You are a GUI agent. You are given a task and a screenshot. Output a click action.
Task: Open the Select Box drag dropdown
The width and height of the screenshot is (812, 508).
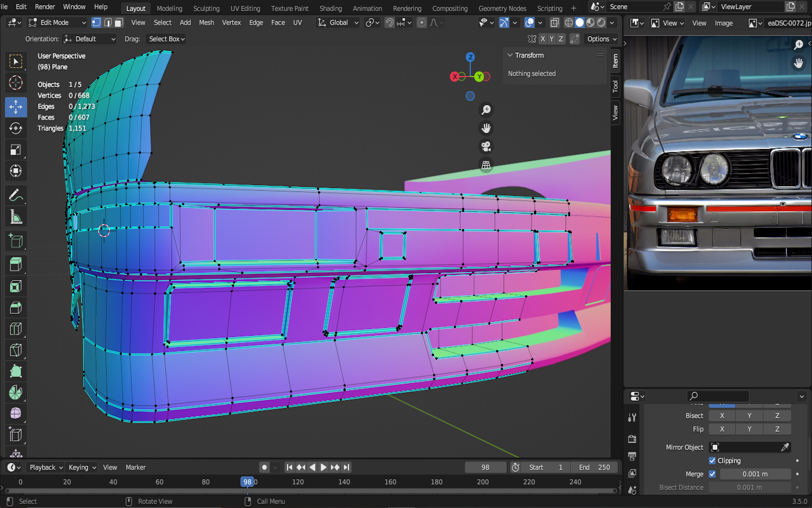point(166,39)
